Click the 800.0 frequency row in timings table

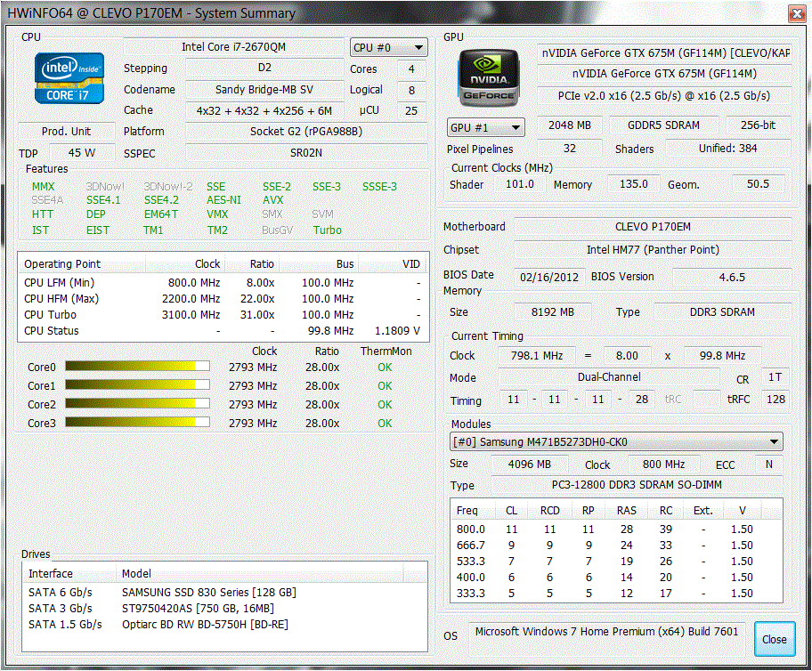pos(616,530)
